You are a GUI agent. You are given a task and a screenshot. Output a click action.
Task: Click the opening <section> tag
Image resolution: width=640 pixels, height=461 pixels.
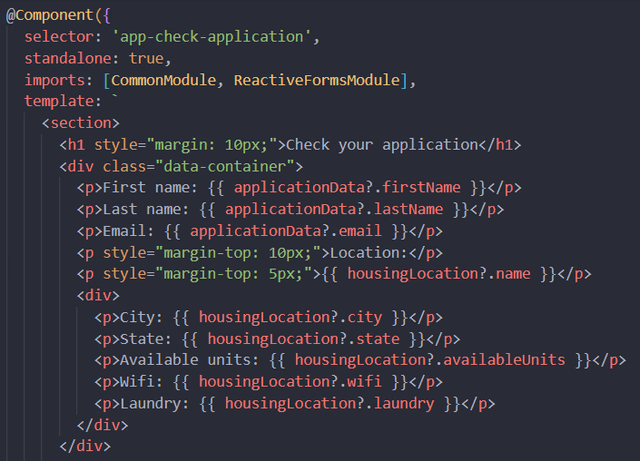tap(81, 123)
